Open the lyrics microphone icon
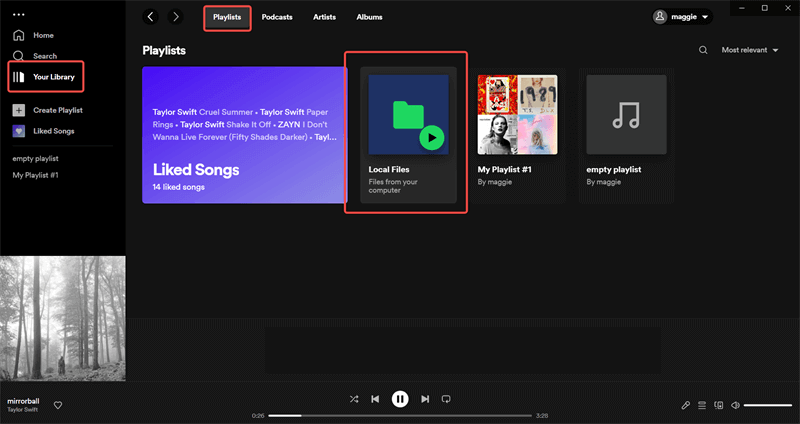The image size is (800, 424). [x=686, y=405]
